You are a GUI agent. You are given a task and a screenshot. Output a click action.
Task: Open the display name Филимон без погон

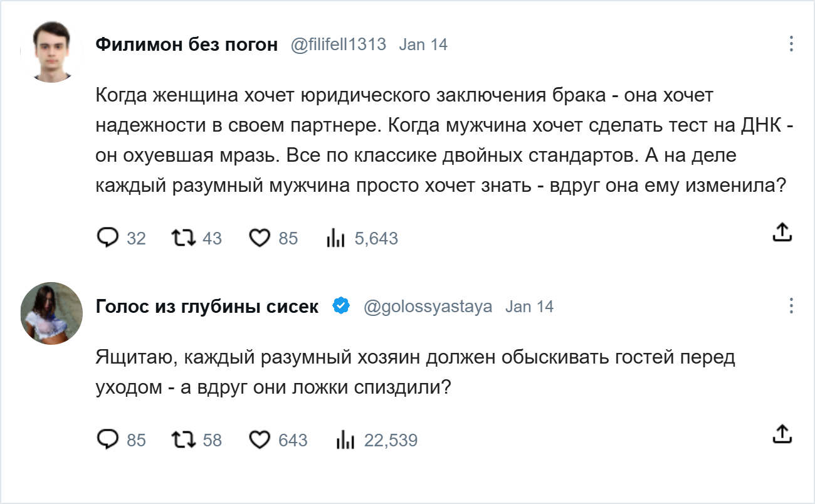click(x=186, y=45)
